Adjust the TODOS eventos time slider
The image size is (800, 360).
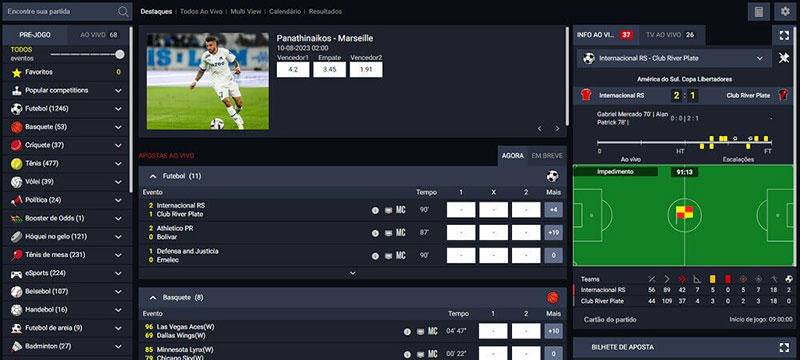point(119,54)
